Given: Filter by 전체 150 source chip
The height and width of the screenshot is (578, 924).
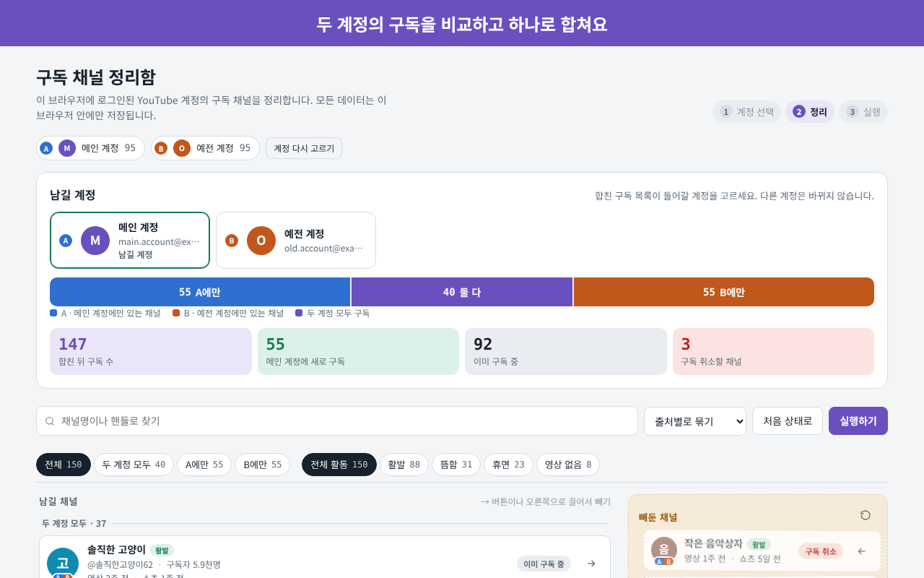Looking at the screenshot, I should (x=64, y=465).
